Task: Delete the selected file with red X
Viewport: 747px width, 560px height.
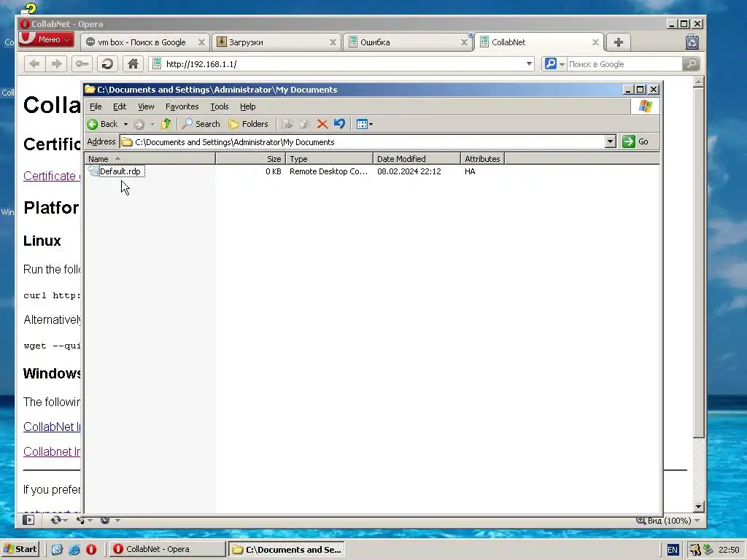Action: (x=322, y=124)
